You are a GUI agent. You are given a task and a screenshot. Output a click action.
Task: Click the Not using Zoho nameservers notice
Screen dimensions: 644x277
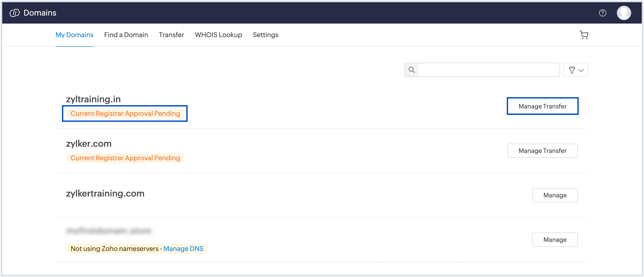click(137, 249)
